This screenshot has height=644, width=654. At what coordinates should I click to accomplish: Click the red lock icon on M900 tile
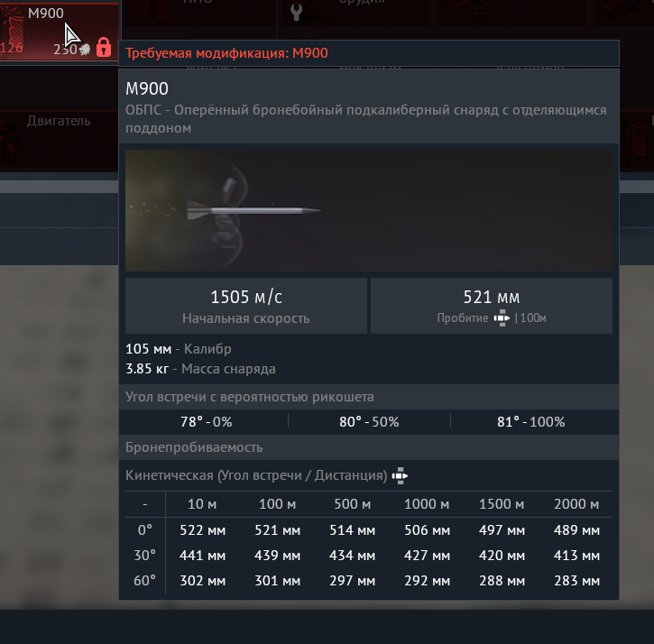pos(104,47)
